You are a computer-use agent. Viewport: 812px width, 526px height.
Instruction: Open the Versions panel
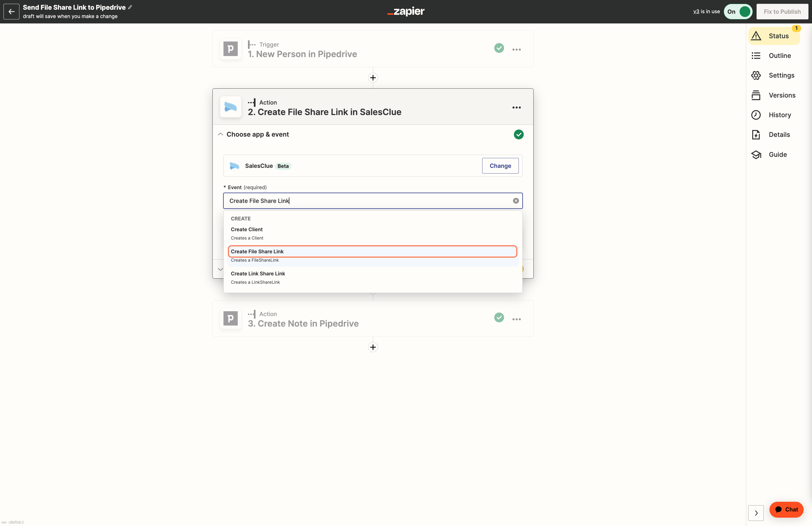[x=774, y=95]
